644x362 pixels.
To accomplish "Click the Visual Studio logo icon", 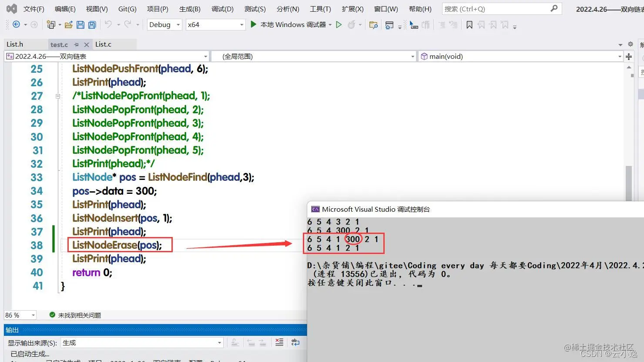I will click(12, 8).
